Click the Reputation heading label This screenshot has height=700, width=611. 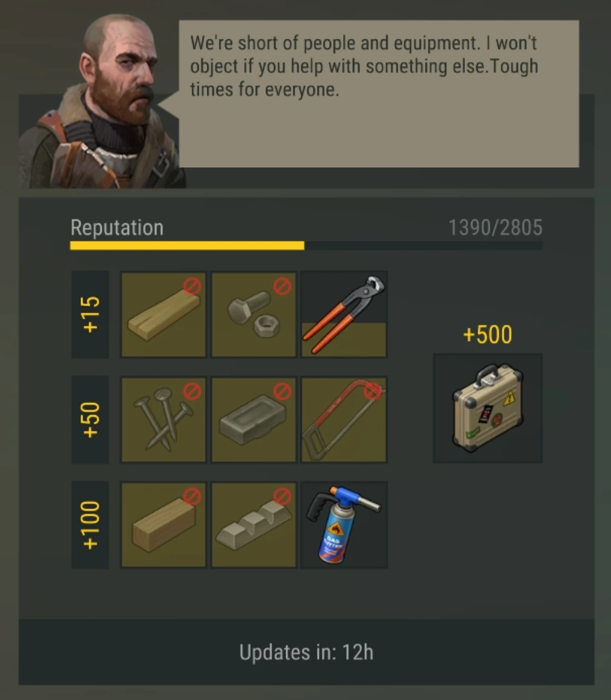pyautogui.click(x=117, y=228)
